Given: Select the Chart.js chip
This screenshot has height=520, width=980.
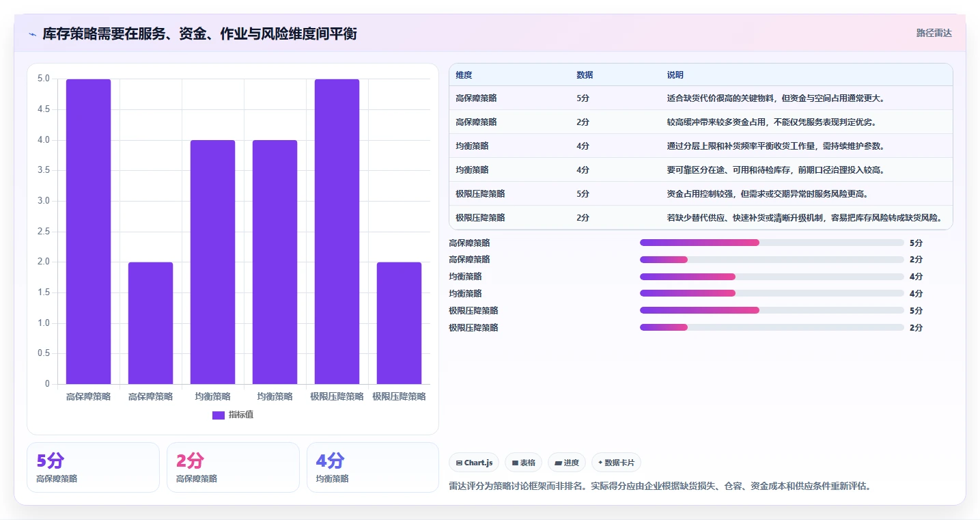Looking at the screenshot, I should click(474, 463).
